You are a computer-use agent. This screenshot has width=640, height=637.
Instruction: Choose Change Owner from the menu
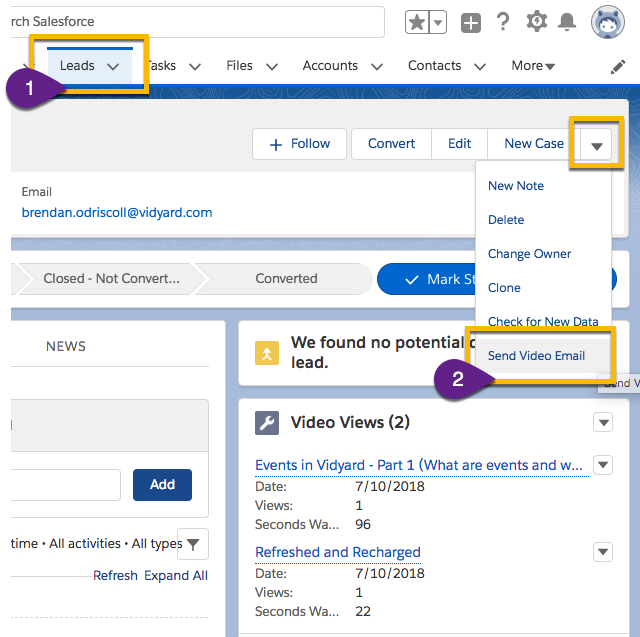coord(529,254)
